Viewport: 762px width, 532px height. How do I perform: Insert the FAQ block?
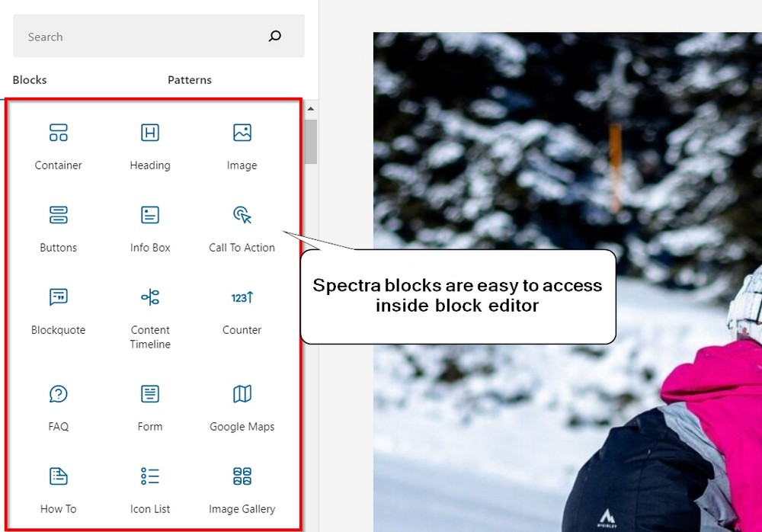point(58,406)
